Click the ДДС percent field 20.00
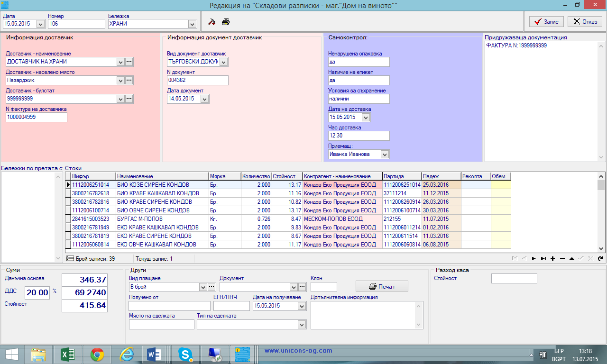The height and width of the screenshot is (364, 607). click(x=37, y=292)
